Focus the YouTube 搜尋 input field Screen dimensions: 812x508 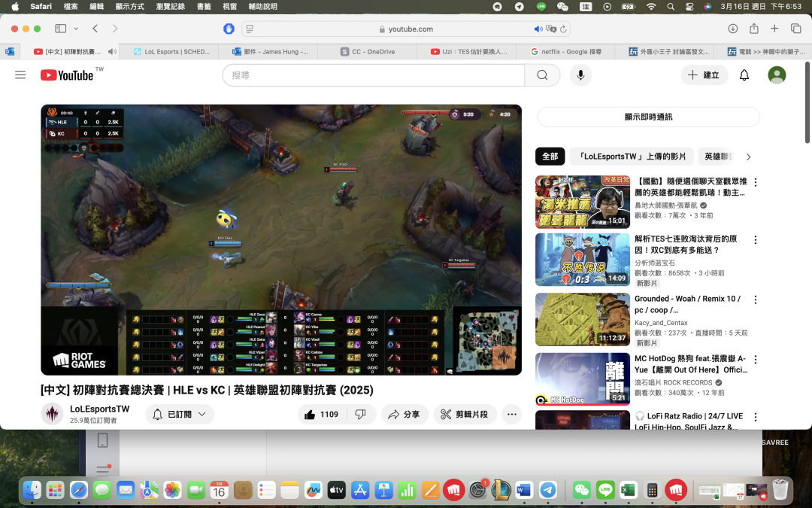pyautogui.click(x=373, y=75)
